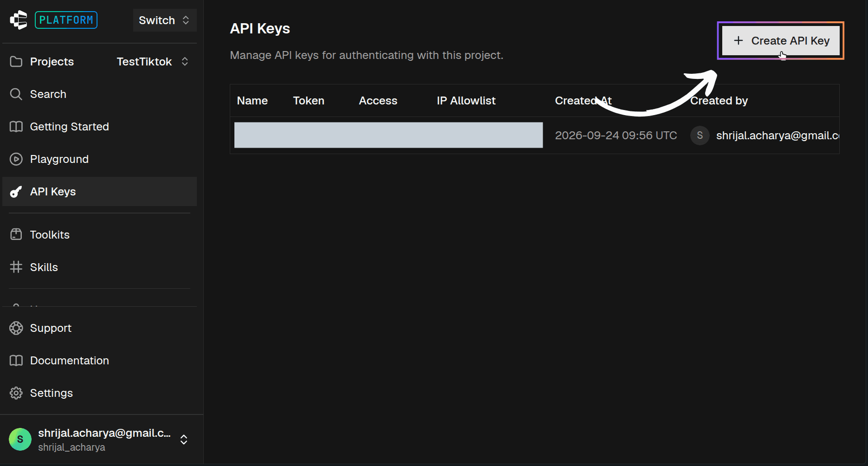Viewport: 868px width, 466px height.
Task: Select Skills in the sidebar
Action: pyautogui.click(x=99, y=267)
